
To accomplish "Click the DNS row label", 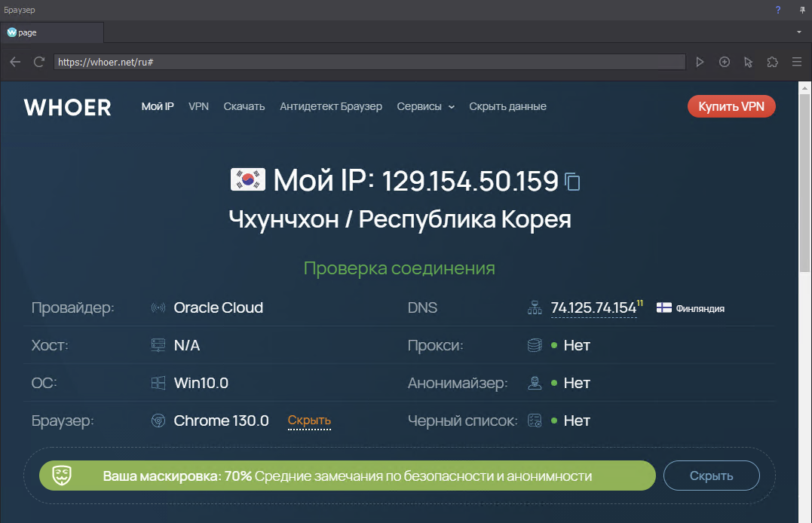I will tap(422, 308).
